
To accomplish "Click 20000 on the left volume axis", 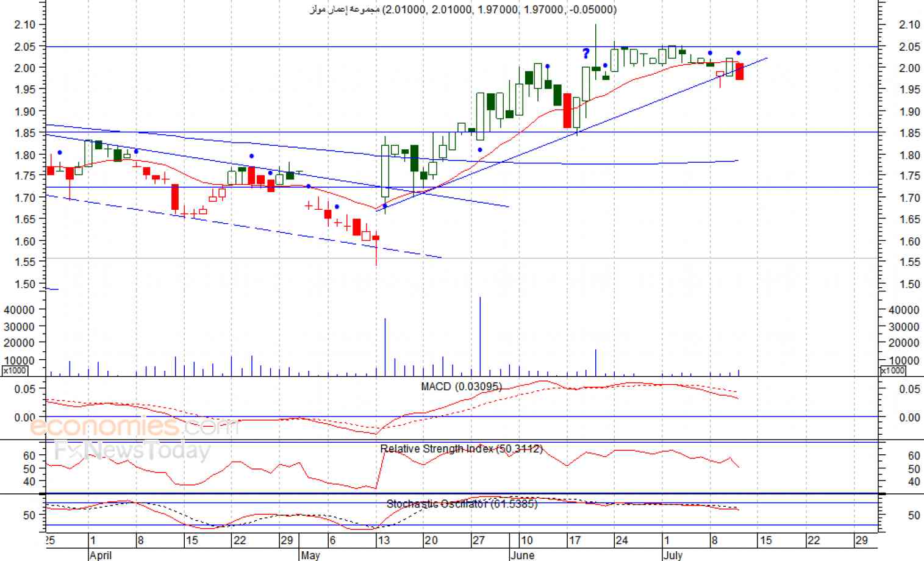I will pos(20,343).
